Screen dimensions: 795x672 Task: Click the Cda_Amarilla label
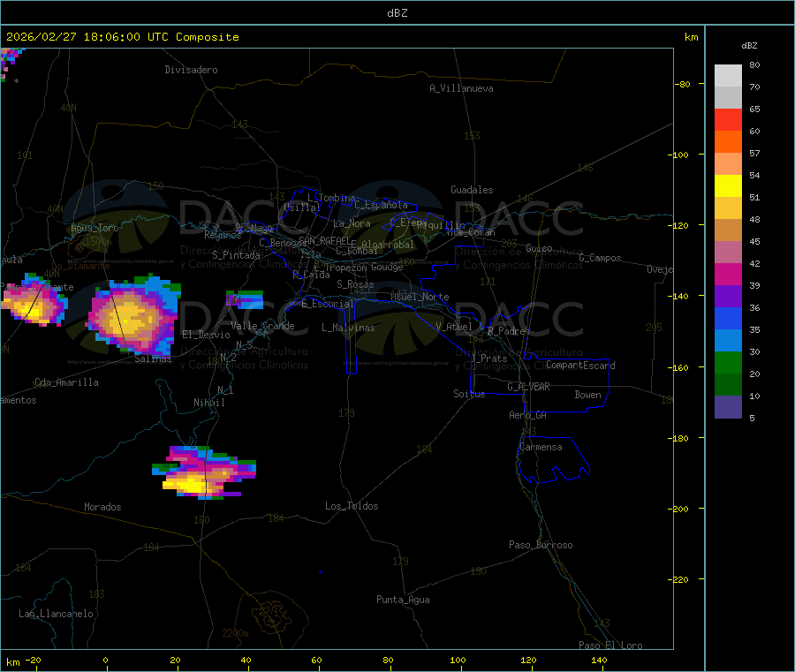tap(66, 382)
